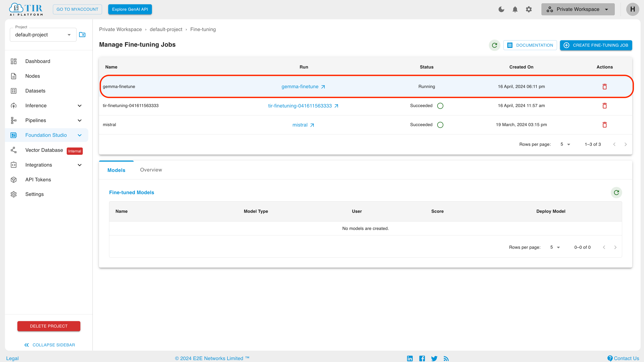This screenshot has width=644, height=362.
Task: Click the create new project folder icon
Action: point(82,35)
